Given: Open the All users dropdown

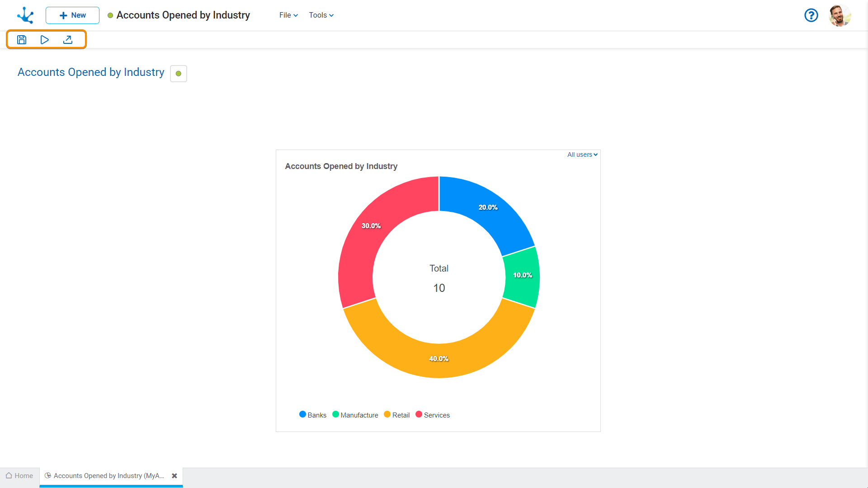Looking at the screenshot, I should click(582, 155).
